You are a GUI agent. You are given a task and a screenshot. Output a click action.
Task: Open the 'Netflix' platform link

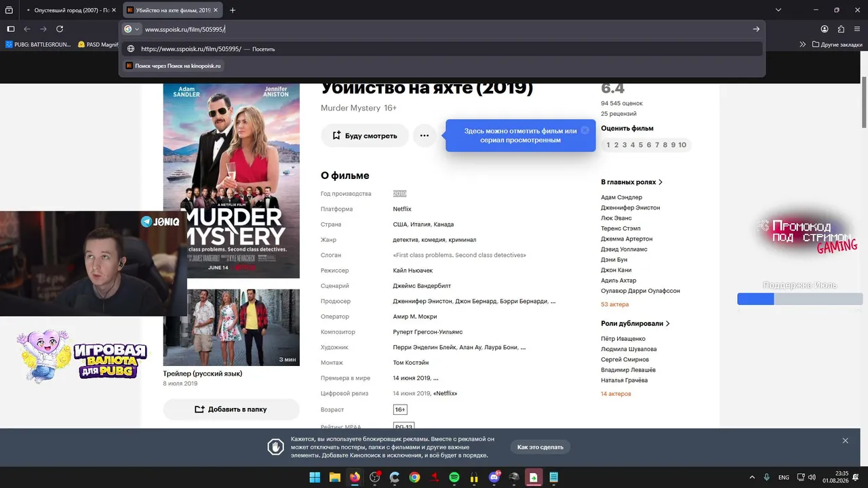[402, 209]
